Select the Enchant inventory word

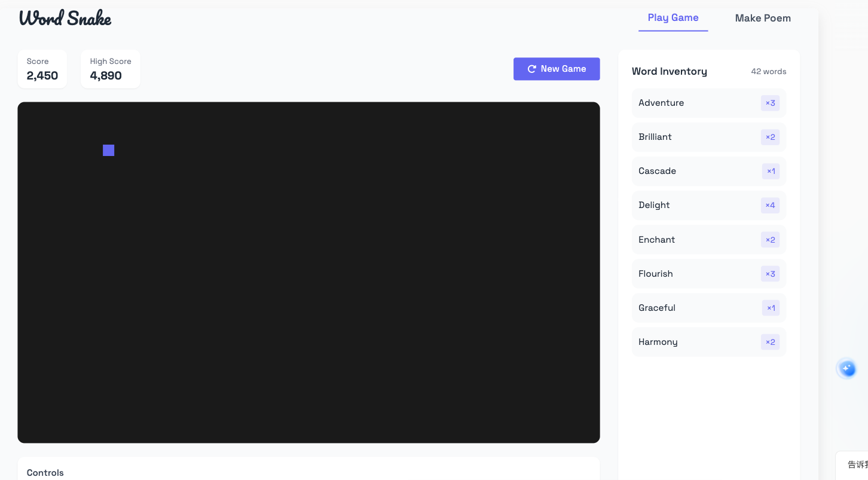[x=656, y=240]
